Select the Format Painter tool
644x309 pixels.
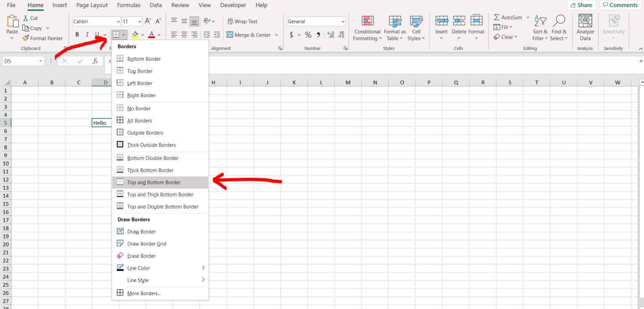tap(43, 38)
